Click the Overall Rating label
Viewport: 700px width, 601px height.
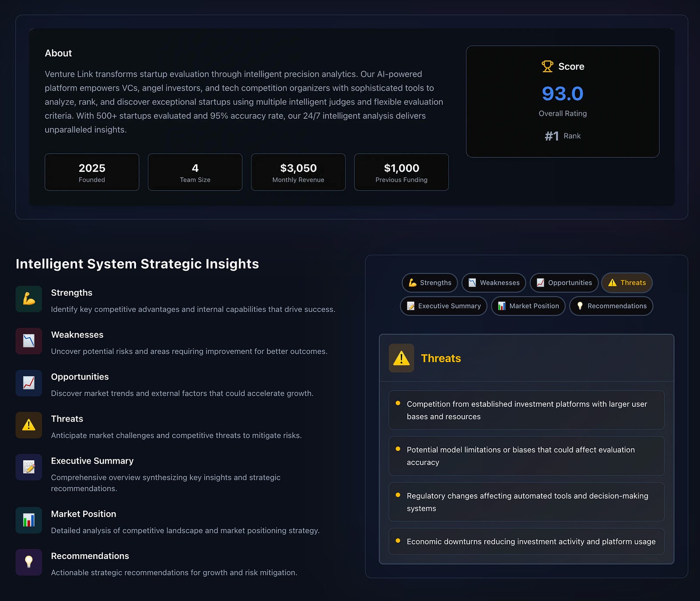click(563, 113)
